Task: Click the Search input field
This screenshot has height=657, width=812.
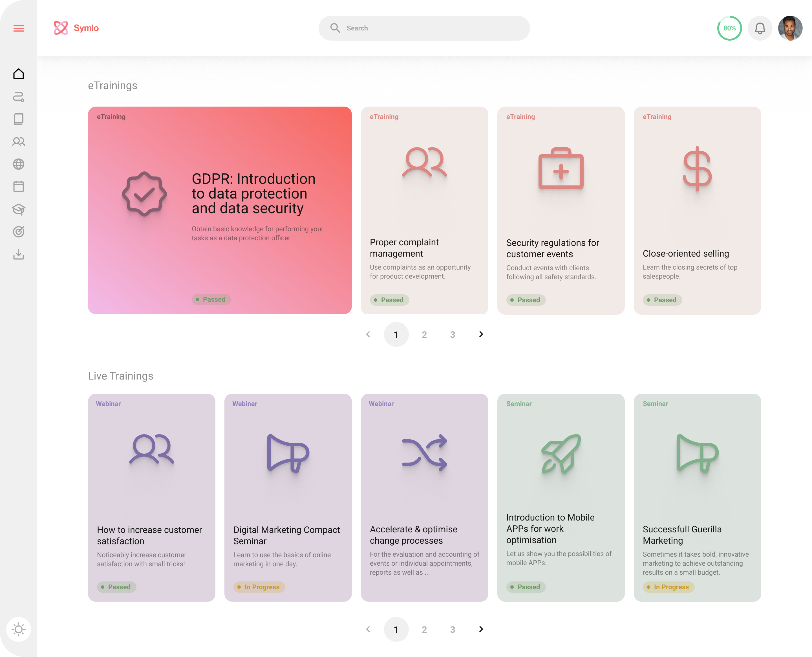Action: pyautogui.click(x=431, y=28)
